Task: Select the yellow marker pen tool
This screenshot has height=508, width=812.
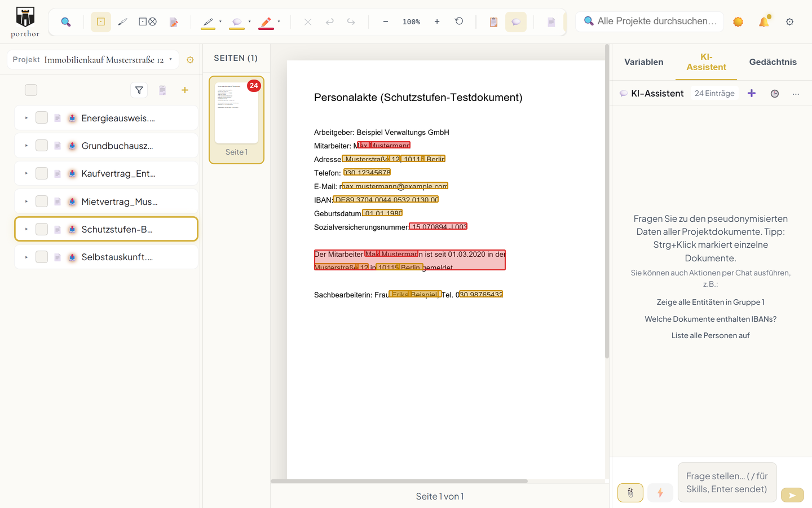Action: (x=208, y=22)
